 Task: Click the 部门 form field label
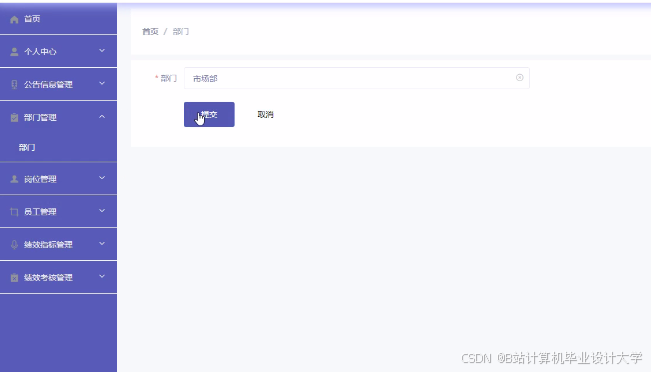click(x=169, y=78)
